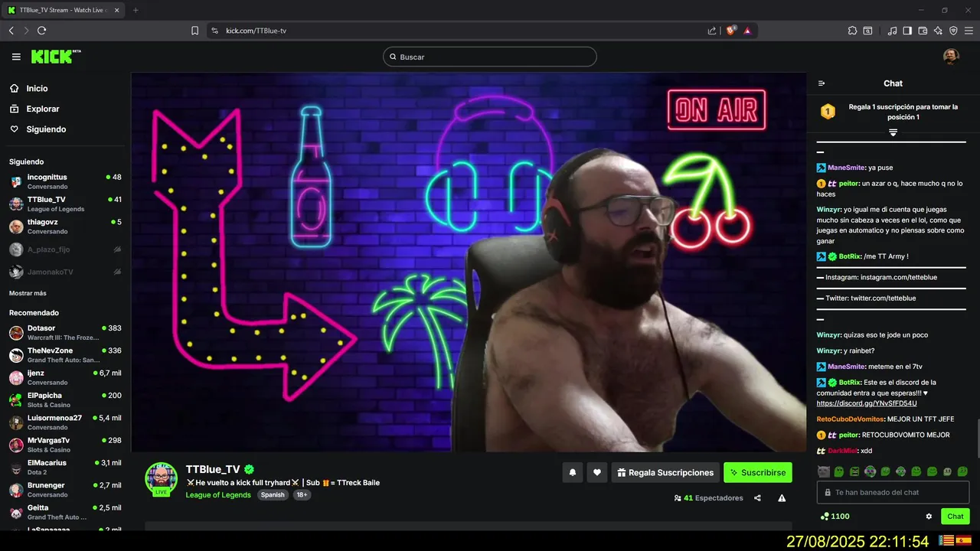Open recommended channel ElPapicha

pyautogui.click(x=65, y=400)
